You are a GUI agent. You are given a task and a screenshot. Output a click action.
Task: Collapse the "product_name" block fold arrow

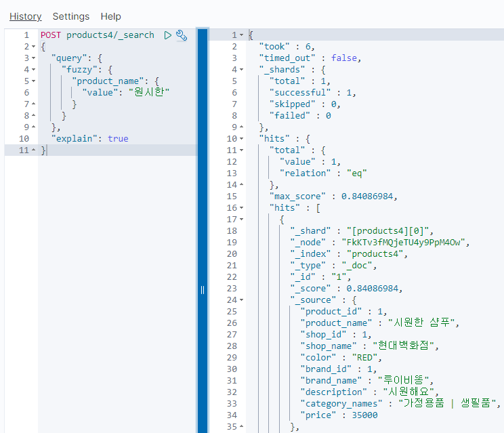(33, 81)
